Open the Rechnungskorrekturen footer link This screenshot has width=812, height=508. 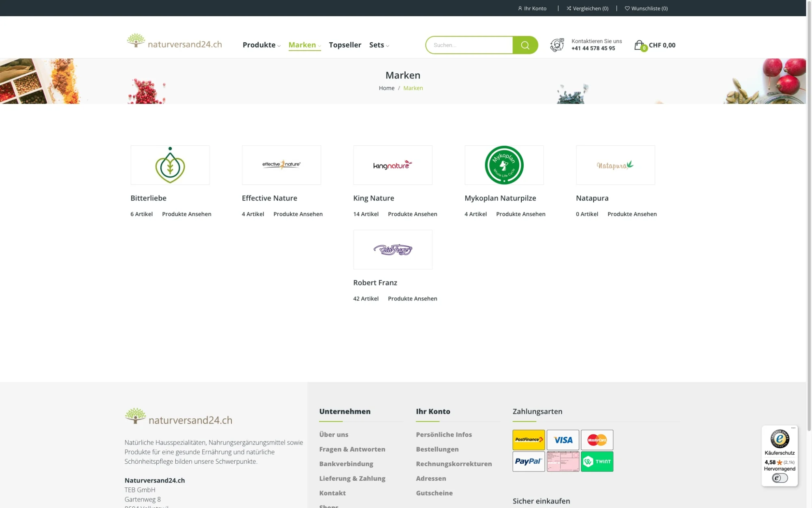(x=454, y=464)
